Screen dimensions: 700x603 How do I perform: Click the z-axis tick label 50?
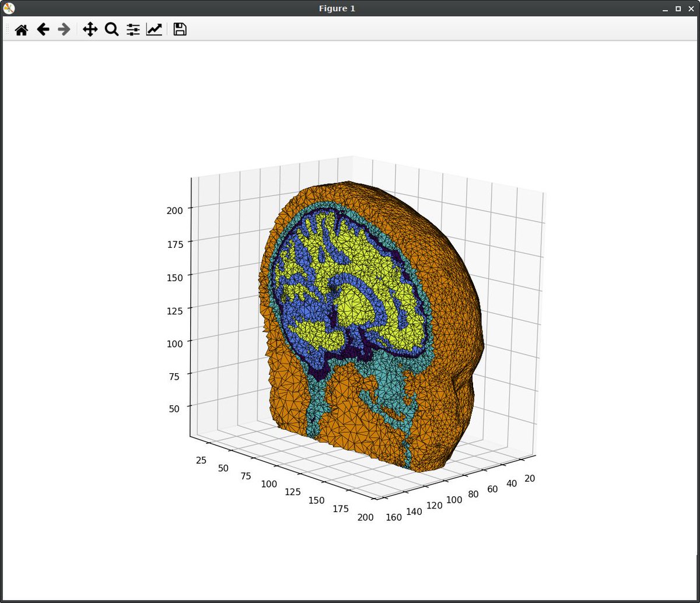point(174,409)
